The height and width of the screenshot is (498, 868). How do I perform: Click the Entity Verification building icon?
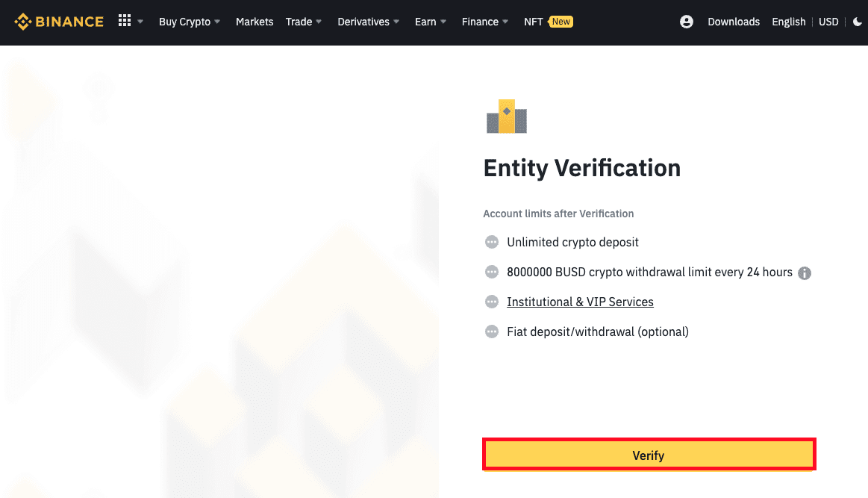click(x=507, y=116)
